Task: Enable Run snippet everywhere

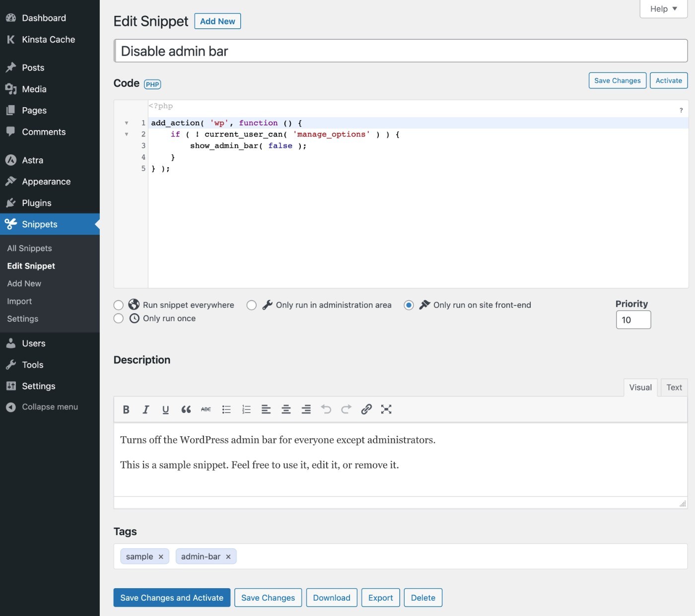Action: pyautogui.click(x=118, y=305)
